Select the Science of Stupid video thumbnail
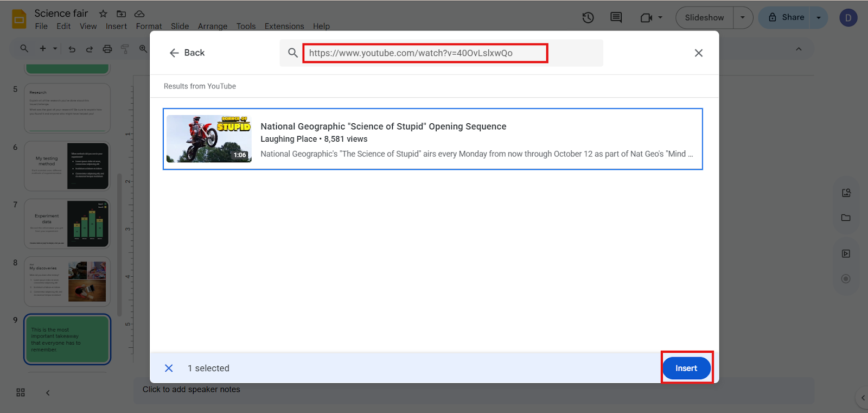The height and width of the screenshot is (413, 868). 209,139
